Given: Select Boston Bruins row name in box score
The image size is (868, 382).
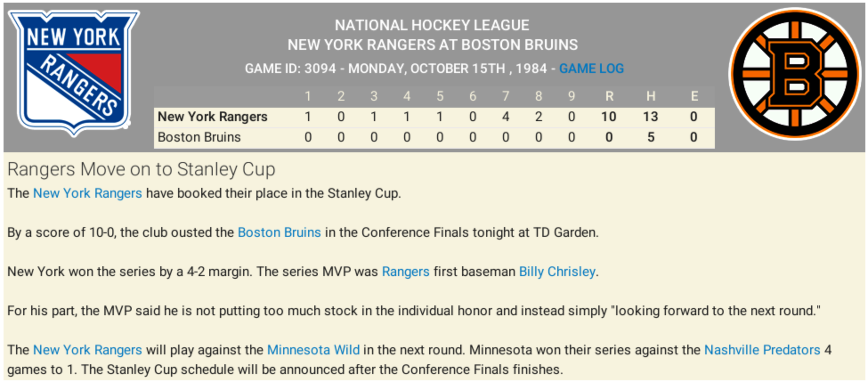Looking at the screenshot, I should 199,137.
